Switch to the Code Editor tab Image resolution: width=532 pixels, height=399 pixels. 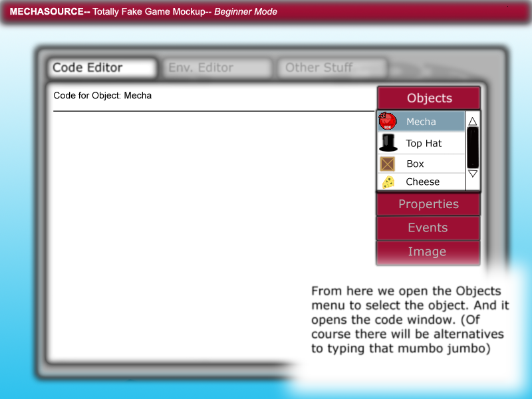click(101, 68)
